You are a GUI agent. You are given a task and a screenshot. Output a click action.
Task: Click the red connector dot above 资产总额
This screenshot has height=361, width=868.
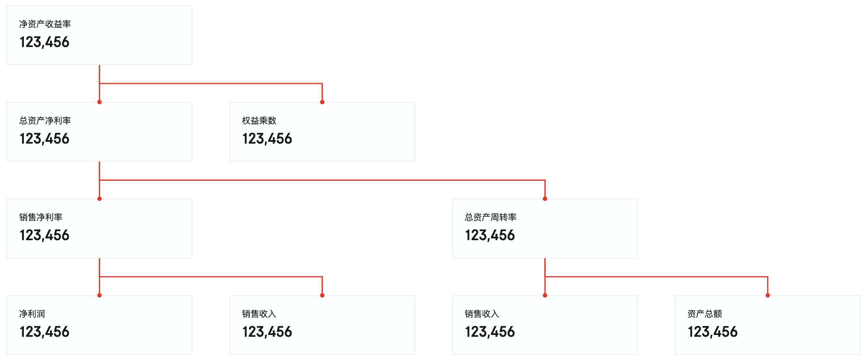pyautogui.click(x=768, y=296)
